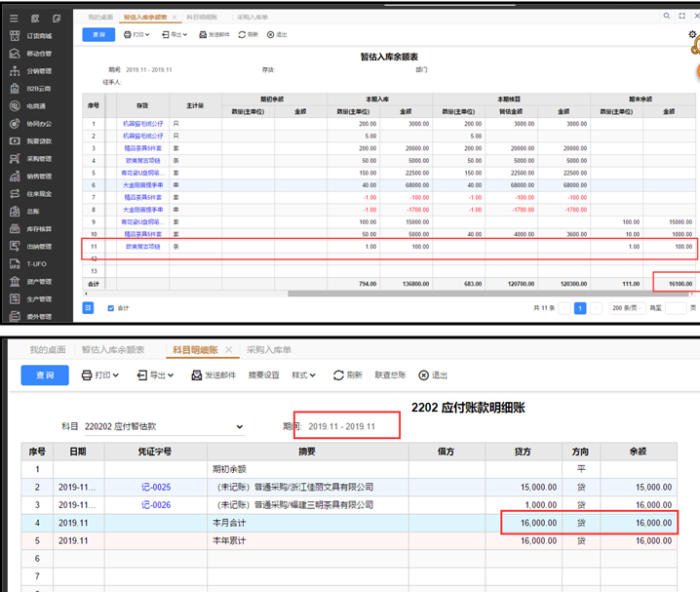
Task: Switch to 我的桌面 tab in lower window
Action: [46, 349]
